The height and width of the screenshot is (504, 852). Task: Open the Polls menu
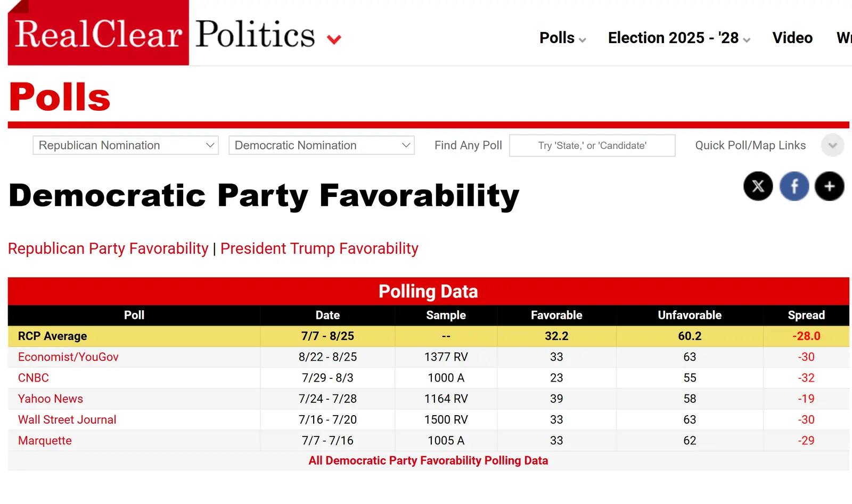(x=562, y=38)
